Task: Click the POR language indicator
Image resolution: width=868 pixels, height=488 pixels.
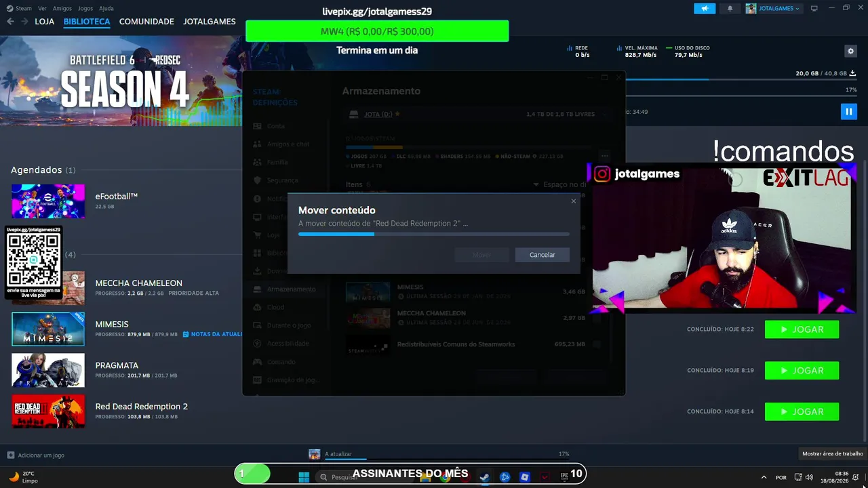Action: pyautogui.click(x=781, y=478)
